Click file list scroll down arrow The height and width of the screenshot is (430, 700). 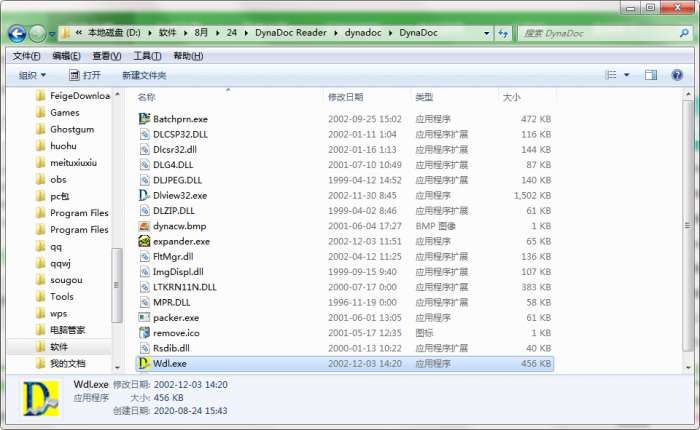[x=688, y=367]
